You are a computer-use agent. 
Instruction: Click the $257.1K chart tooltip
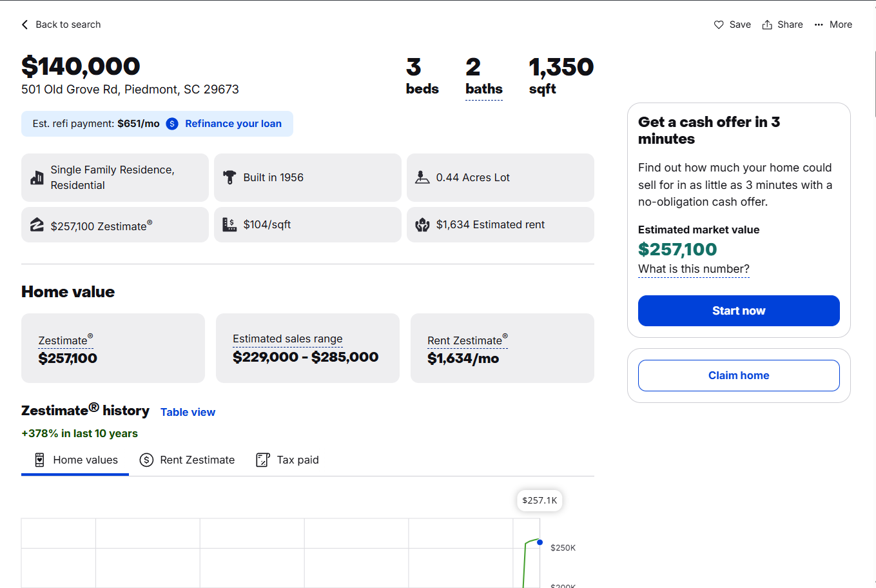coord(540,500)
